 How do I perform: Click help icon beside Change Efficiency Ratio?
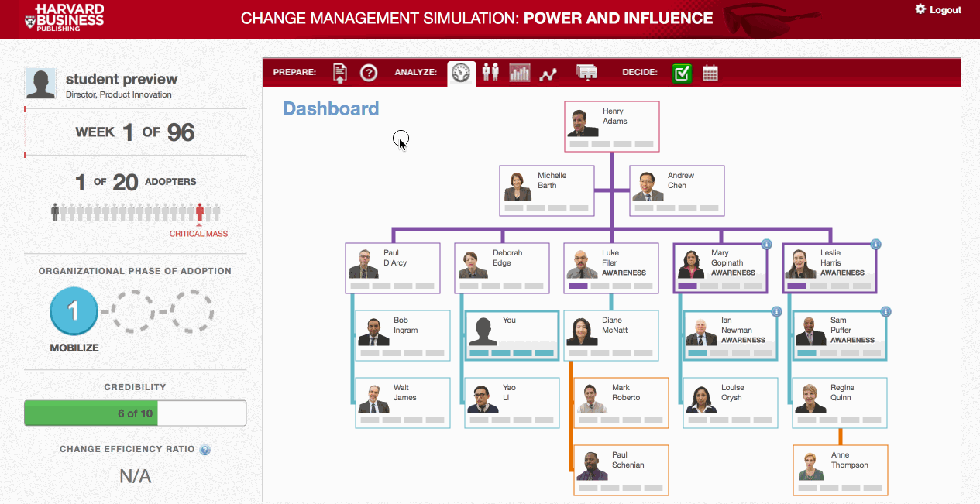(x=205, y=450)
